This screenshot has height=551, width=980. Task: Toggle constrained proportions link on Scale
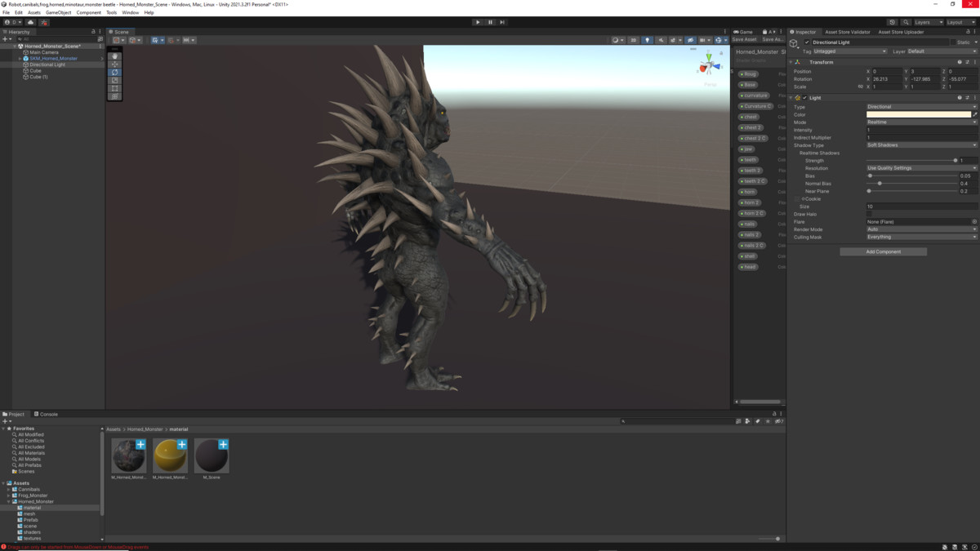[x=860, y=87]
